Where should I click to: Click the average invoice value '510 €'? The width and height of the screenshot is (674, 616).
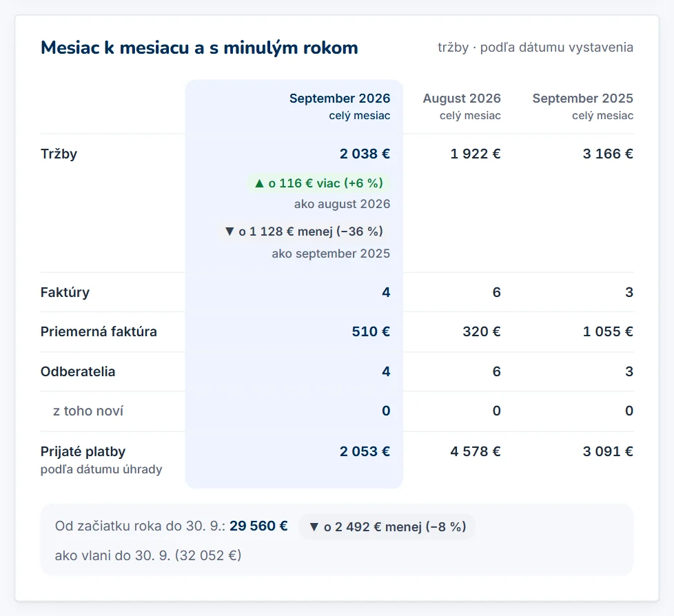[371, 332]
